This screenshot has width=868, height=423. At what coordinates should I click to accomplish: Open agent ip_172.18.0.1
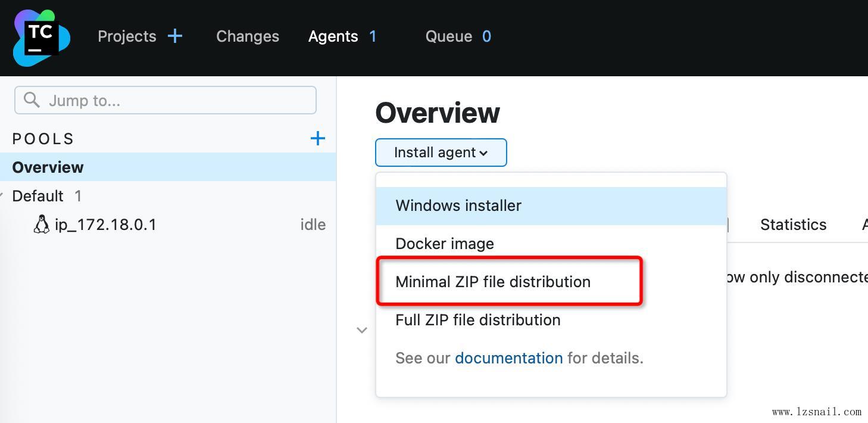tap(105, 225)
